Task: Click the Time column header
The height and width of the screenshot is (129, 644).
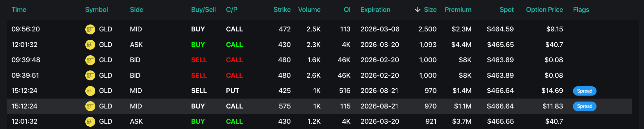Action: coord(19,10)
